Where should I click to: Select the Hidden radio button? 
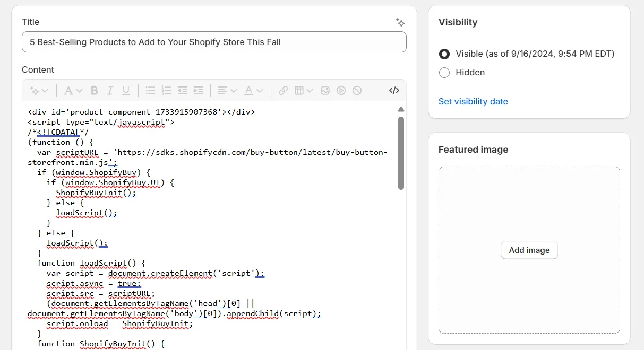pos(444,73)
